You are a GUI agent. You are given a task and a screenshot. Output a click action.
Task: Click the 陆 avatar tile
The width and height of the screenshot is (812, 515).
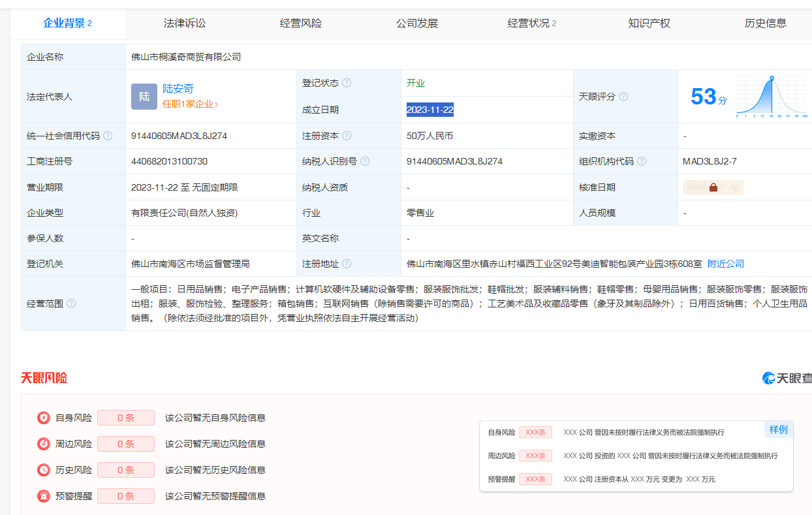(x=144, y=97)
